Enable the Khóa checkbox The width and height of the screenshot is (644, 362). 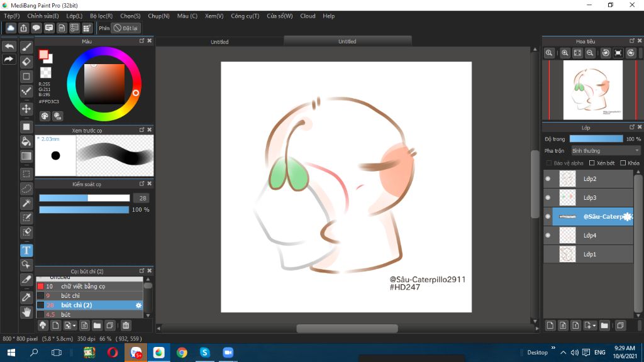623,163
